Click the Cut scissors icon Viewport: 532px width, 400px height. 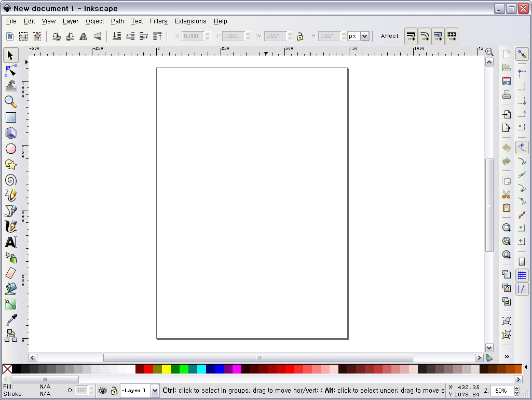click(507, 195)
